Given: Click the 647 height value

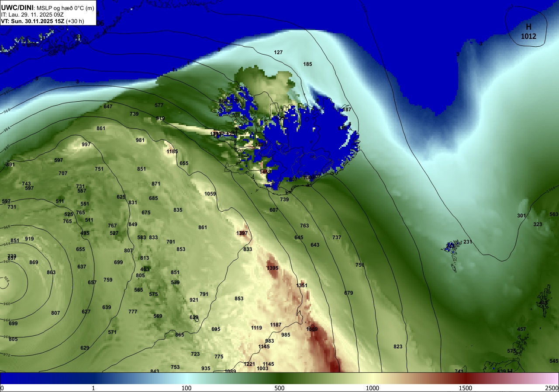Looking at the screenshot, I should coord(108,107).
